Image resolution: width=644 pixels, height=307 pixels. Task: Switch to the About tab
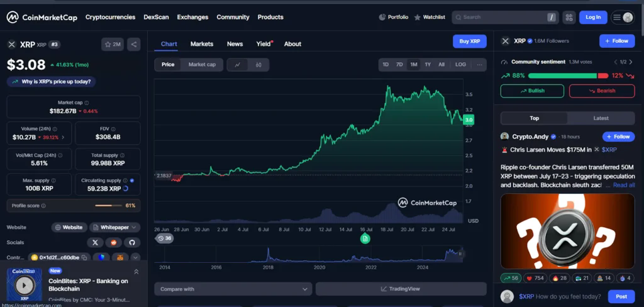point(292,44)
